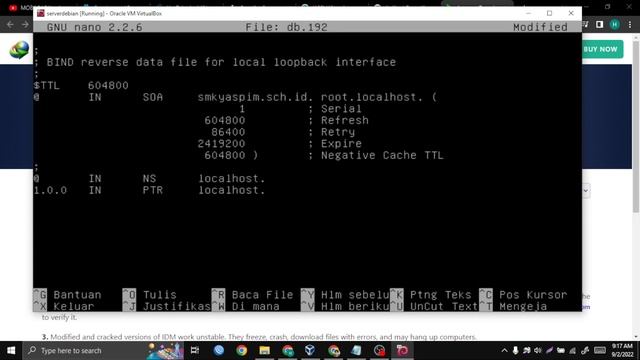Show hidden system tray icons
Screen dimensions: 640x360
(504, 351)
